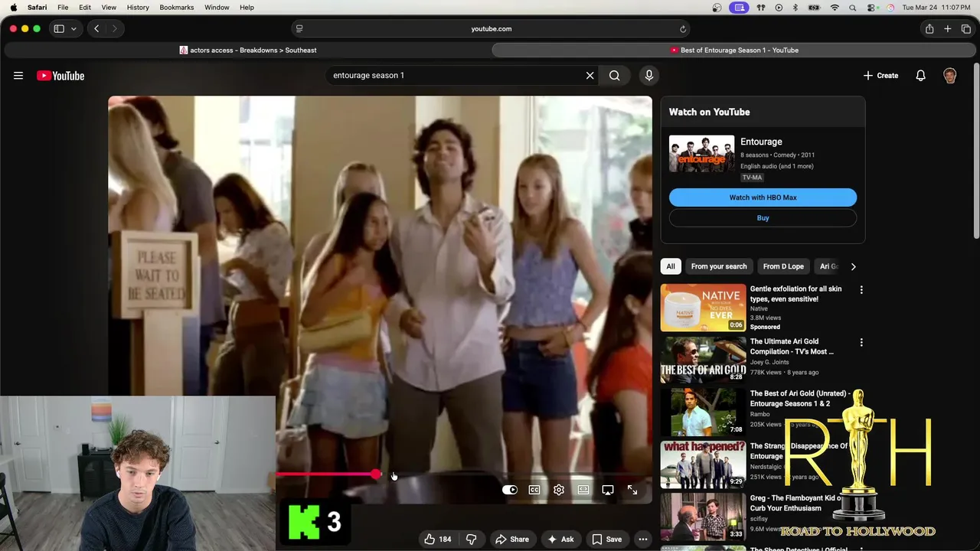Open more actions (three dots) under video
This screenshot has height=551, width=980.
pos(643,540)
